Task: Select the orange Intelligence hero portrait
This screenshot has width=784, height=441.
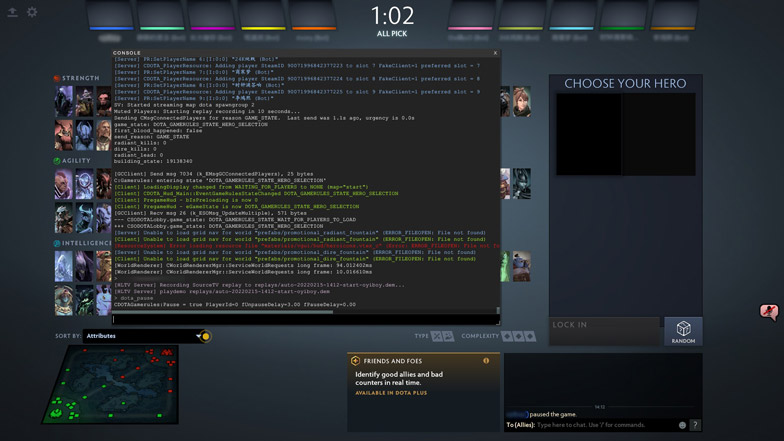Action: 104,266
